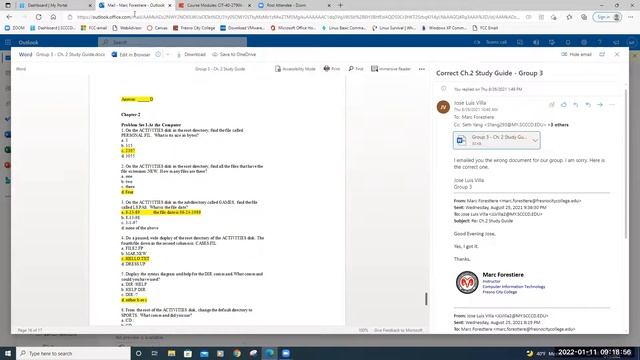640x360 pixels.
Task: Open the Microsoft Office bookmark
Action: click(x=293, y=28)
